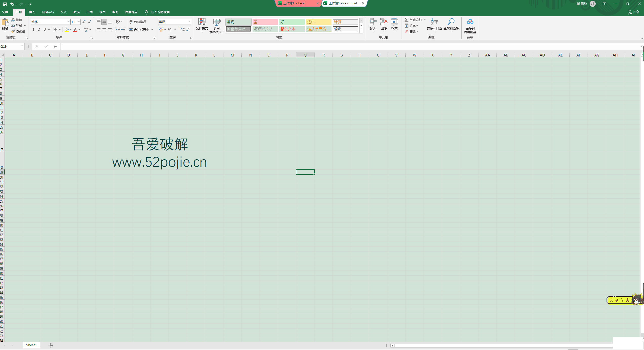Click the Tell Me search (操作说明搜索)
This screenshot has height=350, width=644.
(157, 12)
